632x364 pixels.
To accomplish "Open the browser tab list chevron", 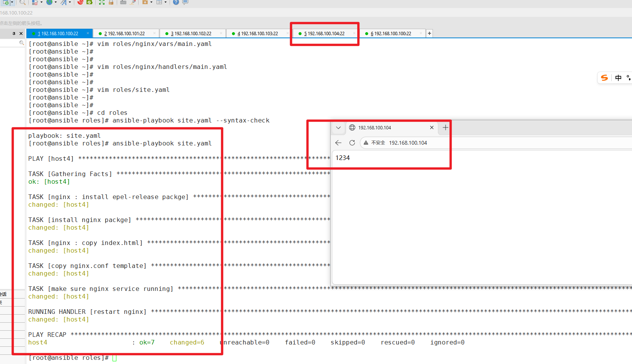I will 338,128.
